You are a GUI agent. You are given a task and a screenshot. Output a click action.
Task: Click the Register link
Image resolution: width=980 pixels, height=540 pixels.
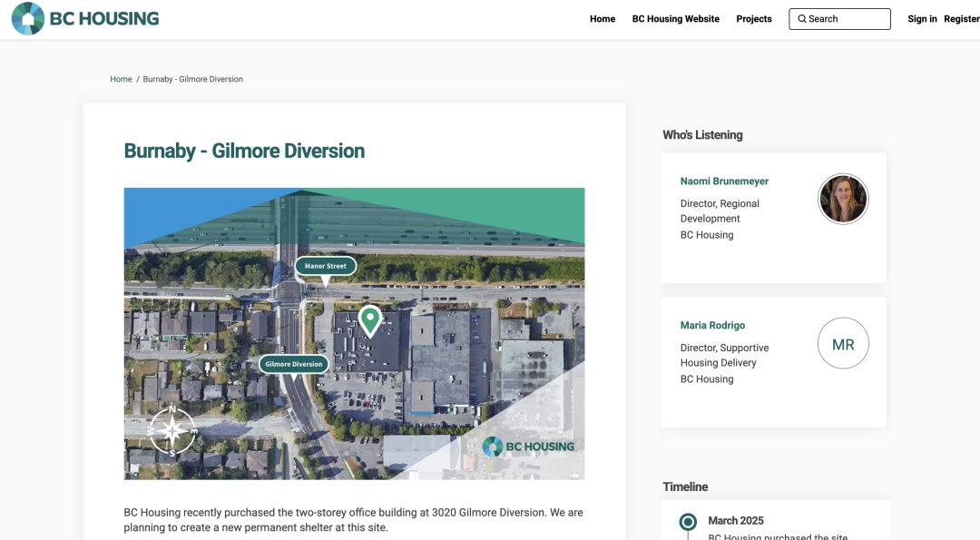[x=961, y=19]
